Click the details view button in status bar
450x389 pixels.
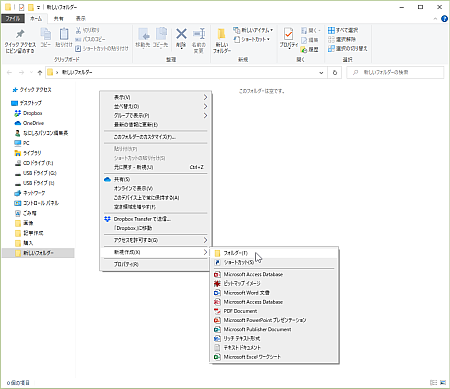(x=434, y=382)
